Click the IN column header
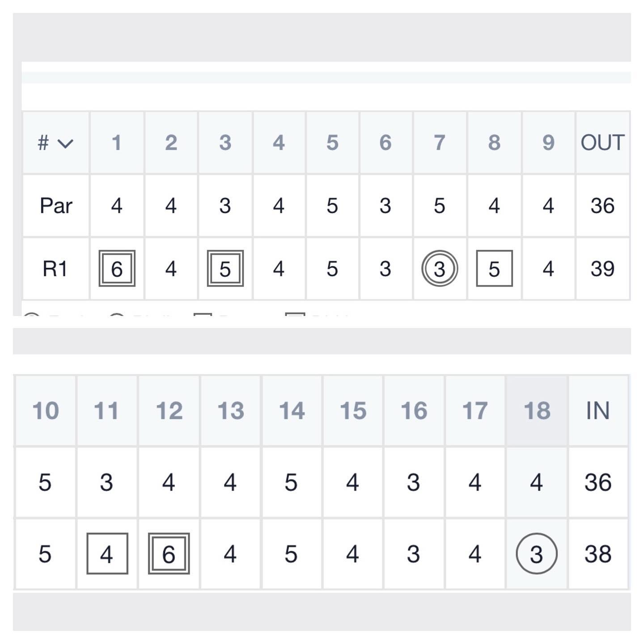The height and width of the screenshot is (644, 644). tap(598, 411)
